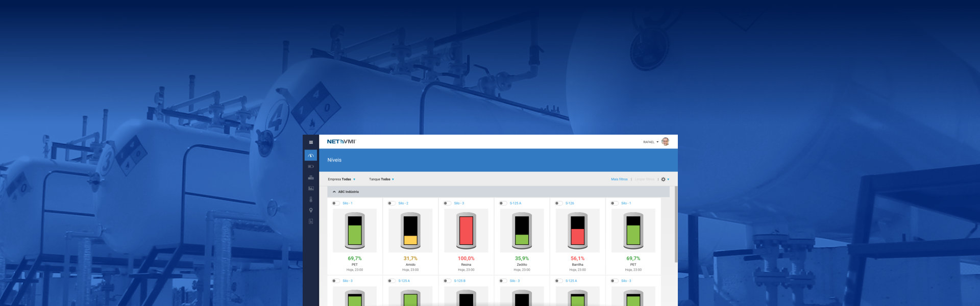This screenshot has width=980, height=306.
Task: Open the S-125 B link
Action: click(459, 281)
